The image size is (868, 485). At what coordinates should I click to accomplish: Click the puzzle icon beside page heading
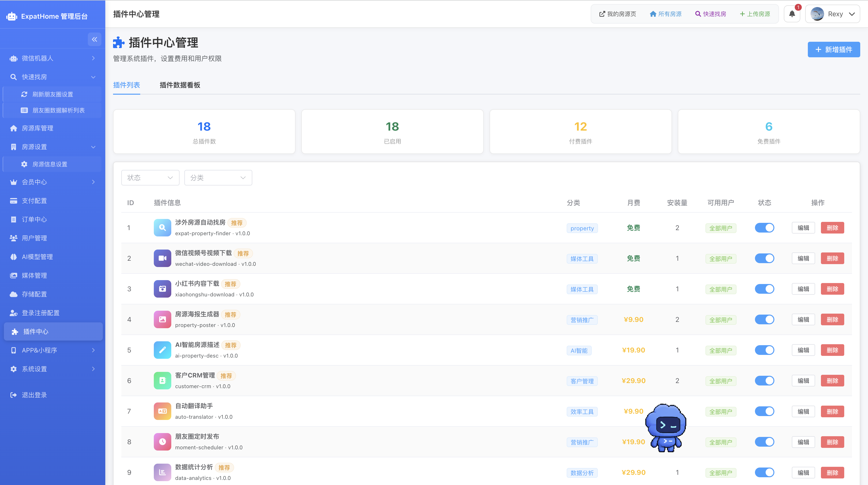(x=119, y=42)
